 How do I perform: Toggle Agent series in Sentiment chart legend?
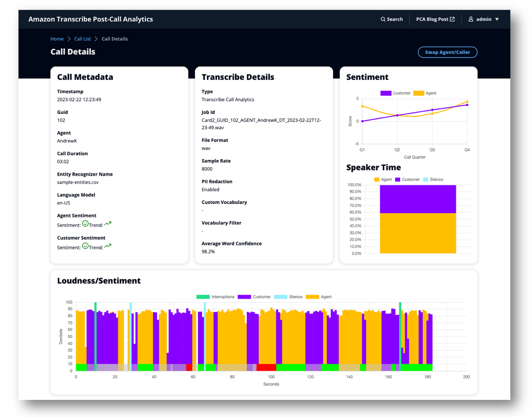[425, 93]
